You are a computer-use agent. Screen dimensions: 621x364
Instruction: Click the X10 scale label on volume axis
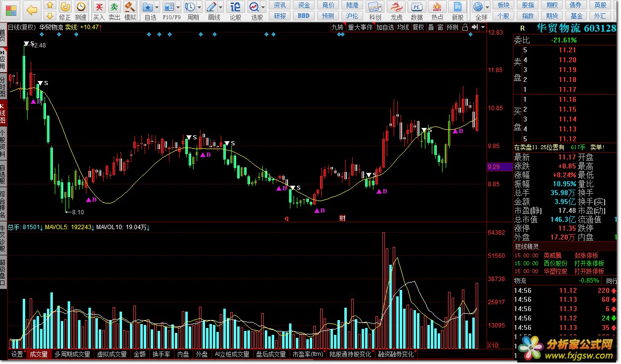[493, 345]
